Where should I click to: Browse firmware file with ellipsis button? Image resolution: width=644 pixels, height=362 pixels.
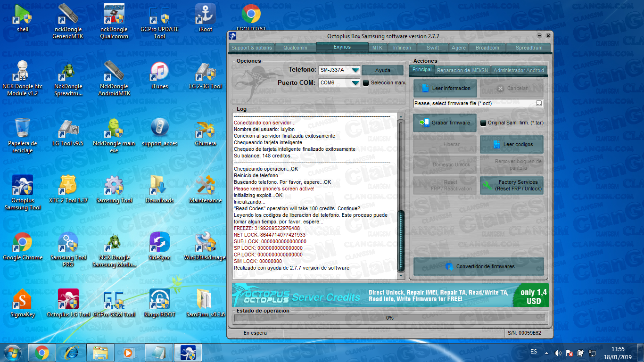click(539, 104)
